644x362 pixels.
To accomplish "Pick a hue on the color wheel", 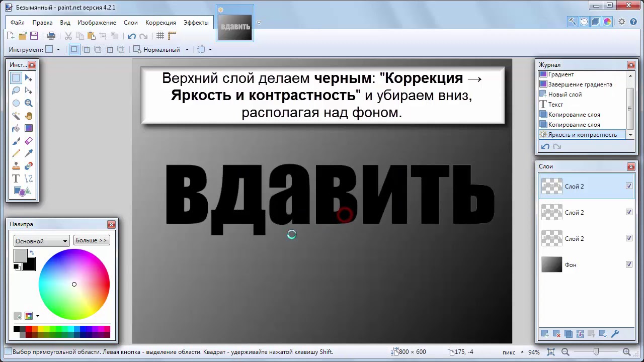I will click(x=74, y=285).
